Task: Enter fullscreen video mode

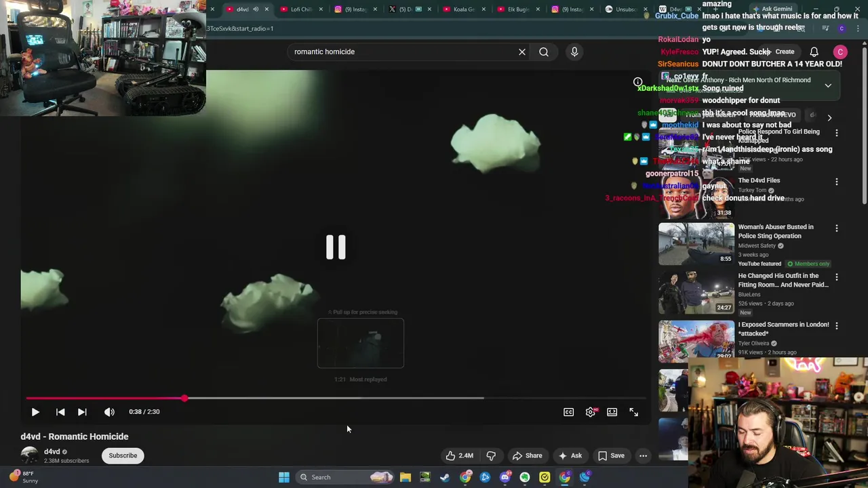Action: 633,411
